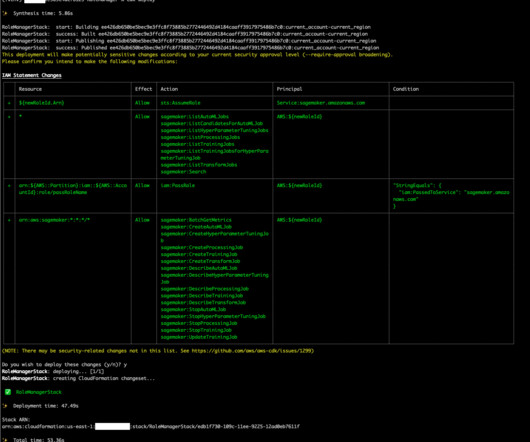Screen dimensions: 530x442
Task: Click the 'Do you wish to deploy these changes' prompt
Action: 64,365
